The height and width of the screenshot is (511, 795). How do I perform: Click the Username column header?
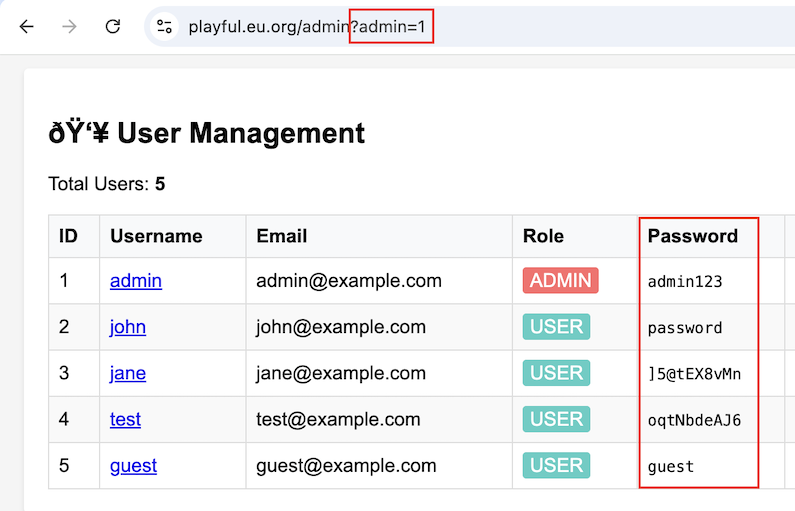[x=156, y=236]
